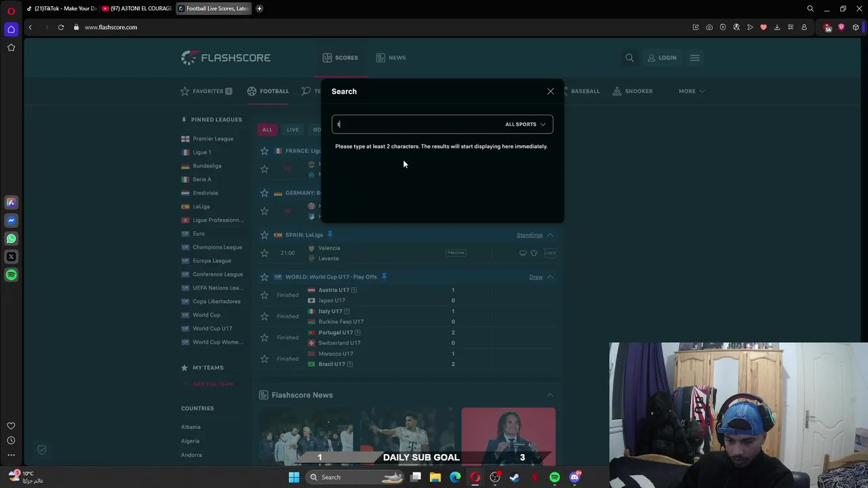Select the FOOTBALL sport tab
Screen dimensions: 868x488
[x=268, y=91]
